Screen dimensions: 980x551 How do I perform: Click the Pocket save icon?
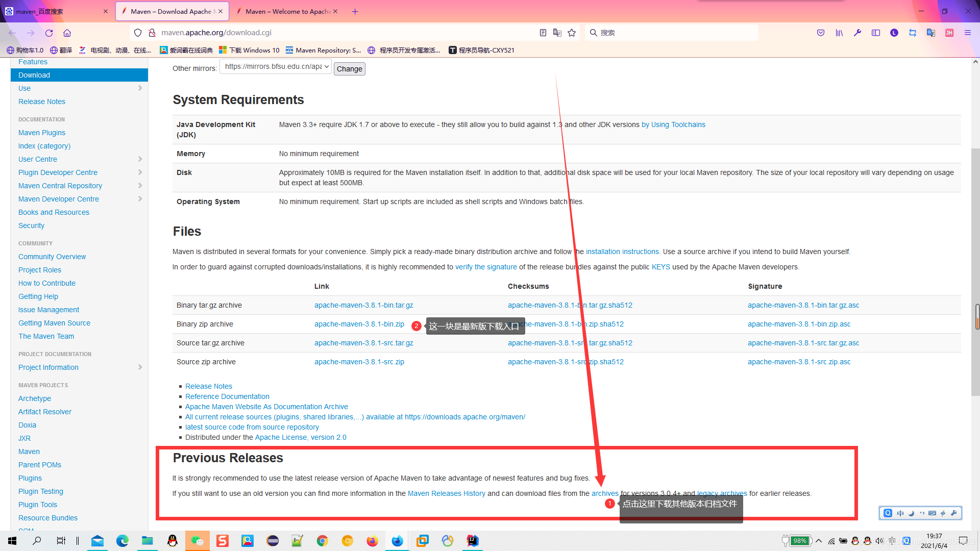point(821,33)
